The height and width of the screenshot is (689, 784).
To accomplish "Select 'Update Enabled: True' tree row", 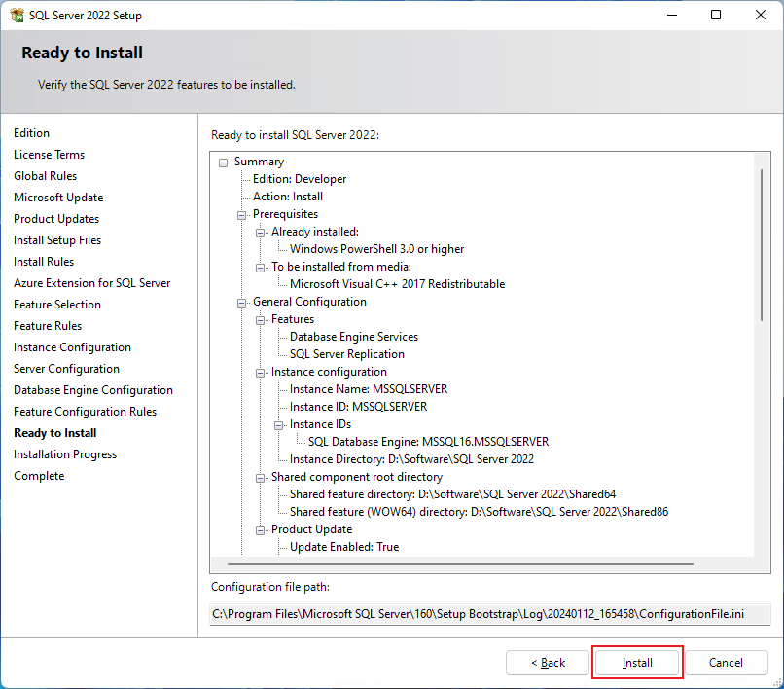I will [x=344, y=547].
